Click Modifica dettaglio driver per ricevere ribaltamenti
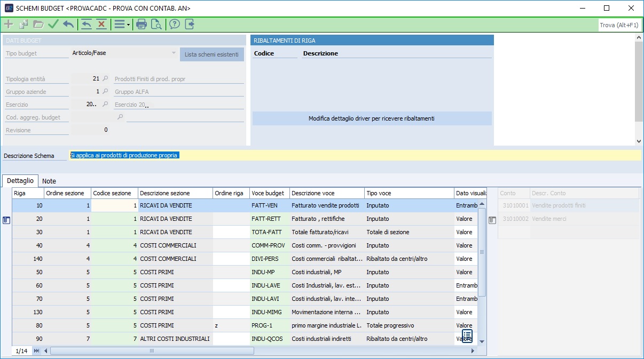The width and height of the screenshot is (644, 359). (x=372, y=118)
